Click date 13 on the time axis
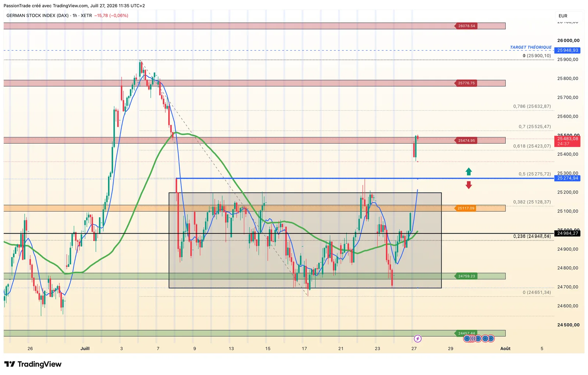This screenshot has height=375, width=588. tap(231, 349)
